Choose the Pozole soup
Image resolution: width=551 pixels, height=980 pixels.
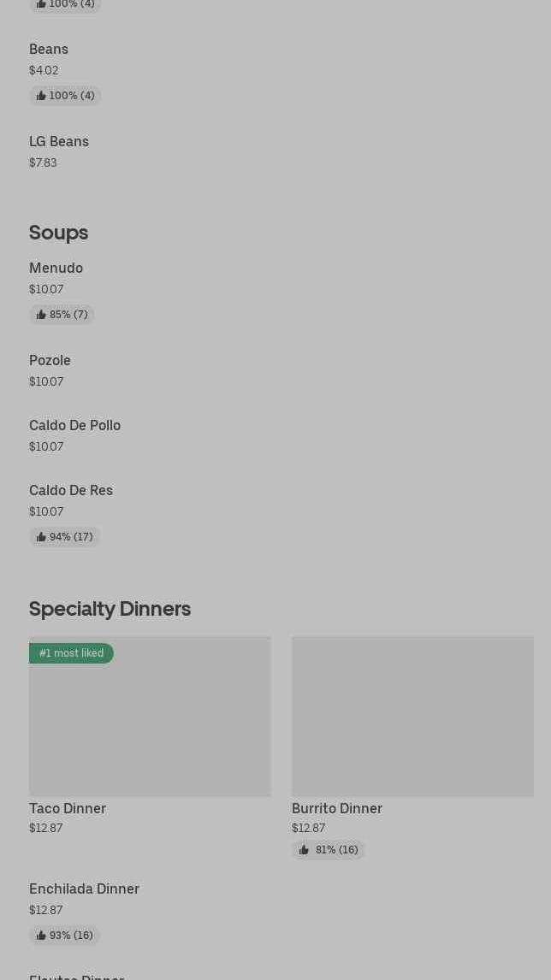50,360
